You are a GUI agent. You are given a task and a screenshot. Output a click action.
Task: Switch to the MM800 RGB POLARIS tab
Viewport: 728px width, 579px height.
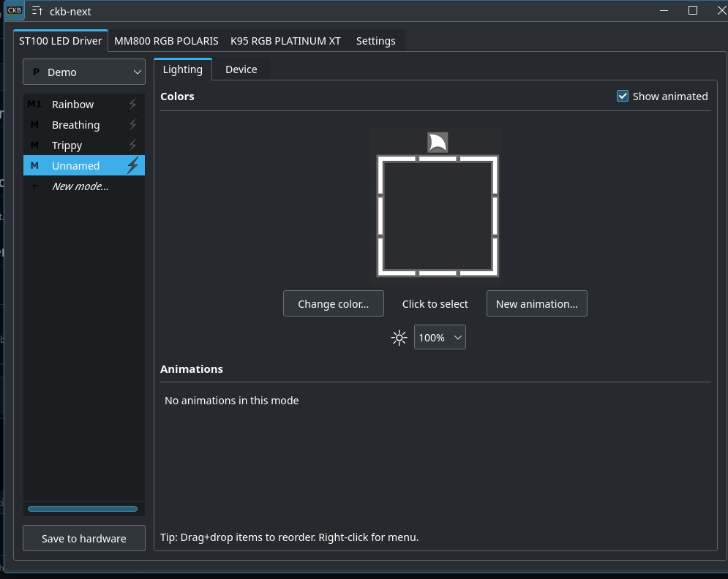(x=166, y=40)
